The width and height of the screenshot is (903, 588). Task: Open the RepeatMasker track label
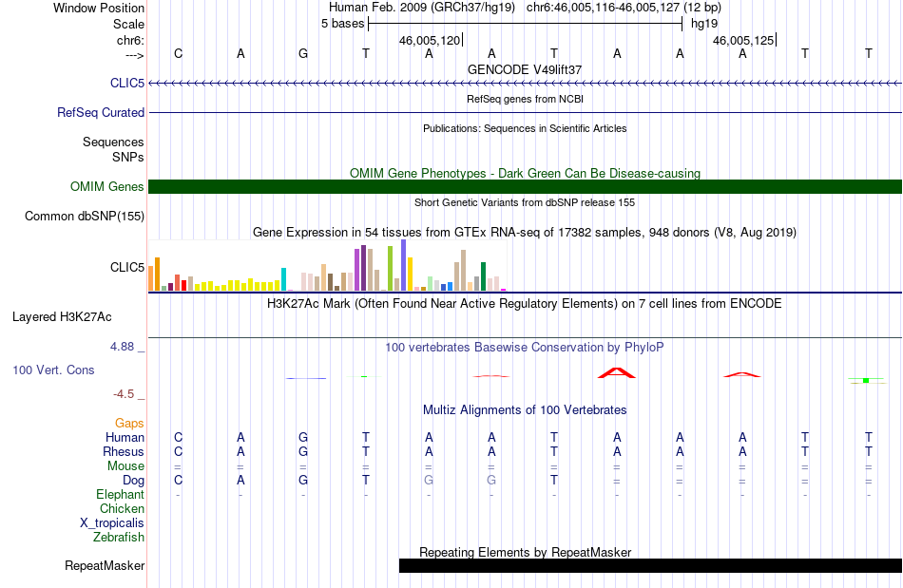pyautogui.click(x=105, y=565)
